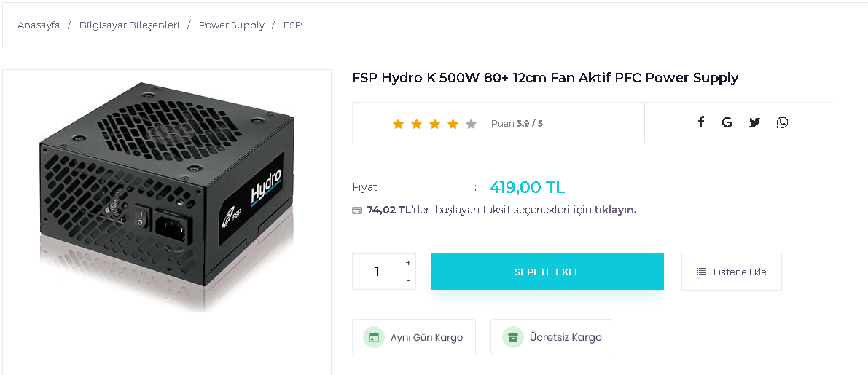Click the credit card installment icon
The height and width of the screenshot is (375, 868).
point(357,210)
